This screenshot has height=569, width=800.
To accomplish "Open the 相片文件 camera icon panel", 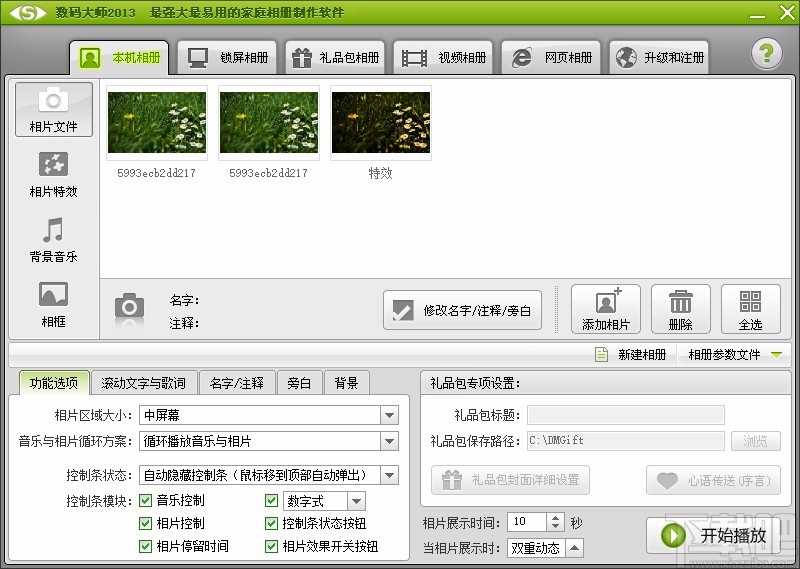I will [53, 108].
